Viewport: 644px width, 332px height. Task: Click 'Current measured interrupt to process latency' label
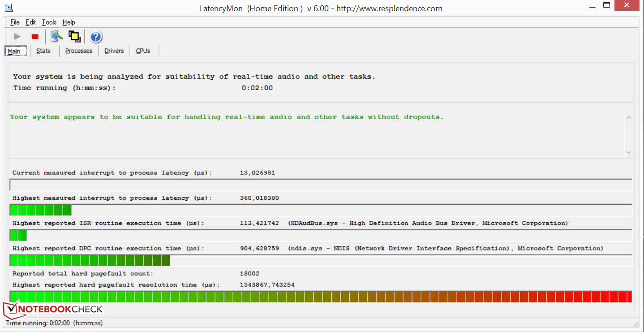[x=112, y=172]
